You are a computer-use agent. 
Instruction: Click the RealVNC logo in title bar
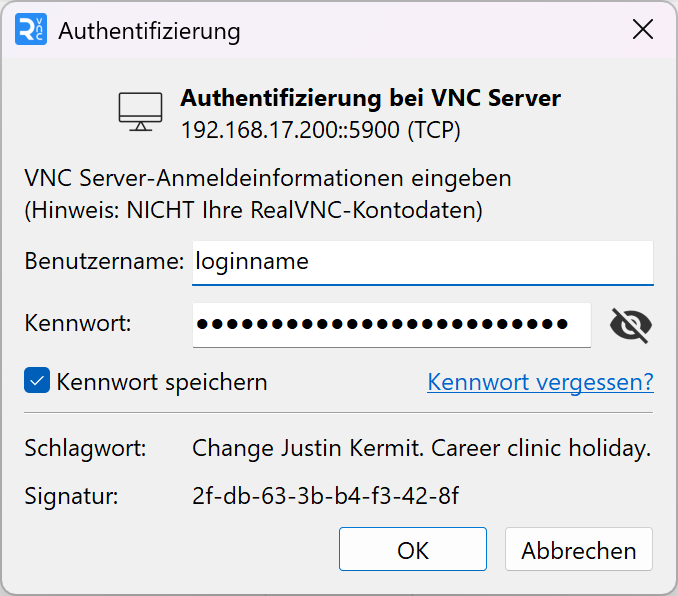[x=31, y=30]
